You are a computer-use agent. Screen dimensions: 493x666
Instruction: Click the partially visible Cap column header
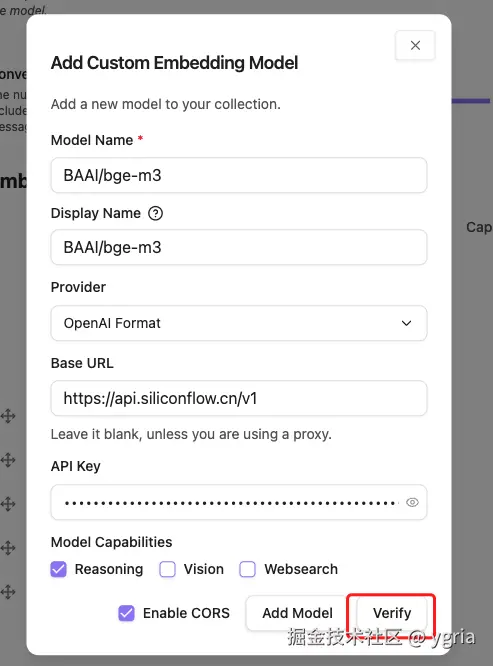pos(479,227)
